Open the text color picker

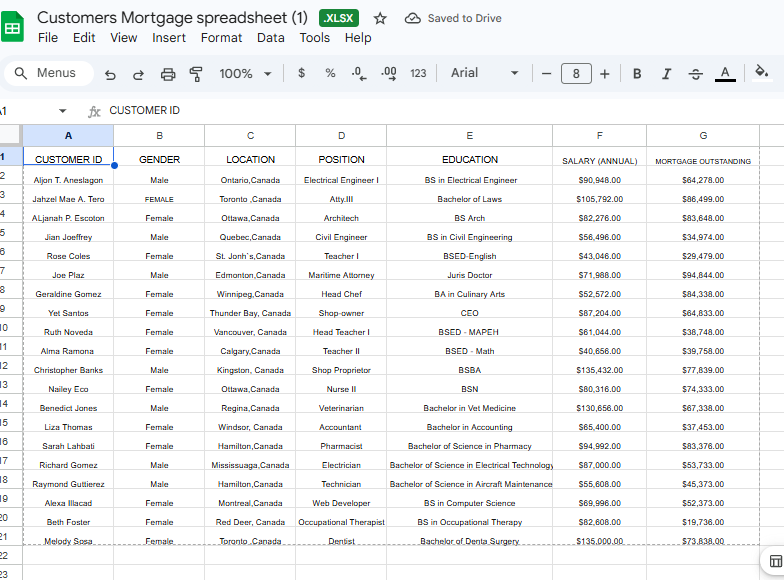[x=725, y=74]
